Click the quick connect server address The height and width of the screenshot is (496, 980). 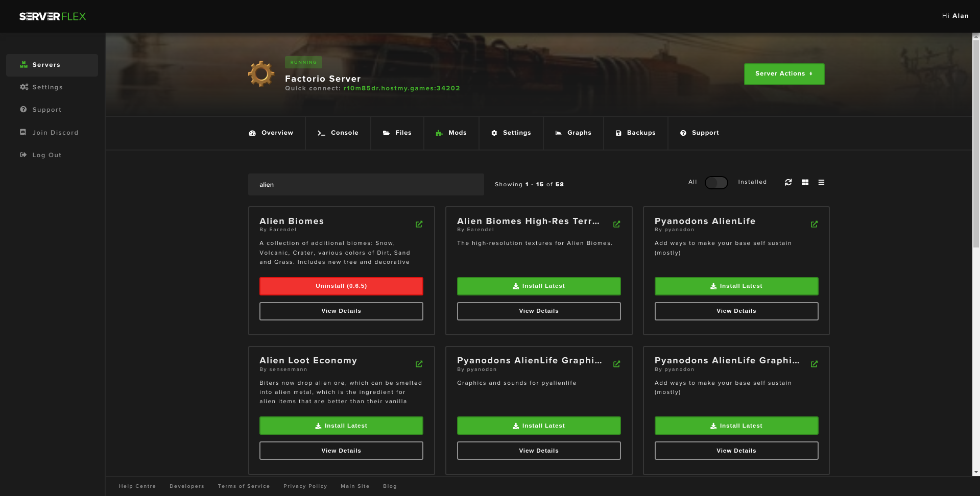click(401, 88)
